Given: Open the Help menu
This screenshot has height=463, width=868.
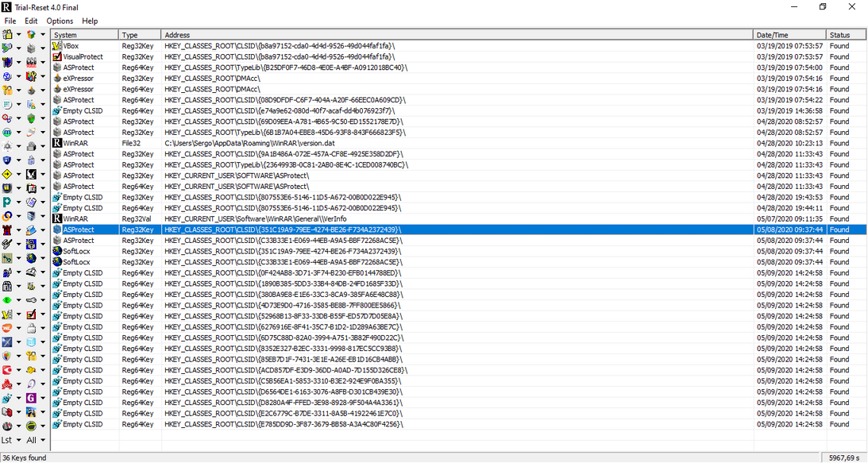Looking at the screenshot, I should point(90,21).
